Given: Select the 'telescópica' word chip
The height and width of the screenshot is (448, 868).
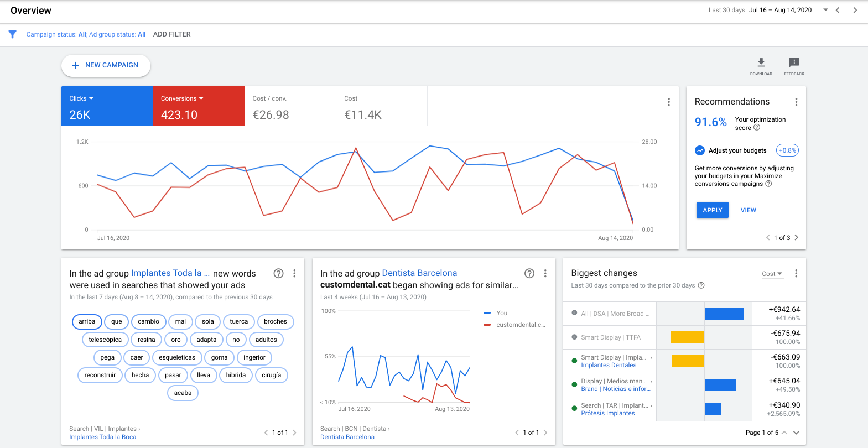Looking at the screenshot, I should (105, 340).
